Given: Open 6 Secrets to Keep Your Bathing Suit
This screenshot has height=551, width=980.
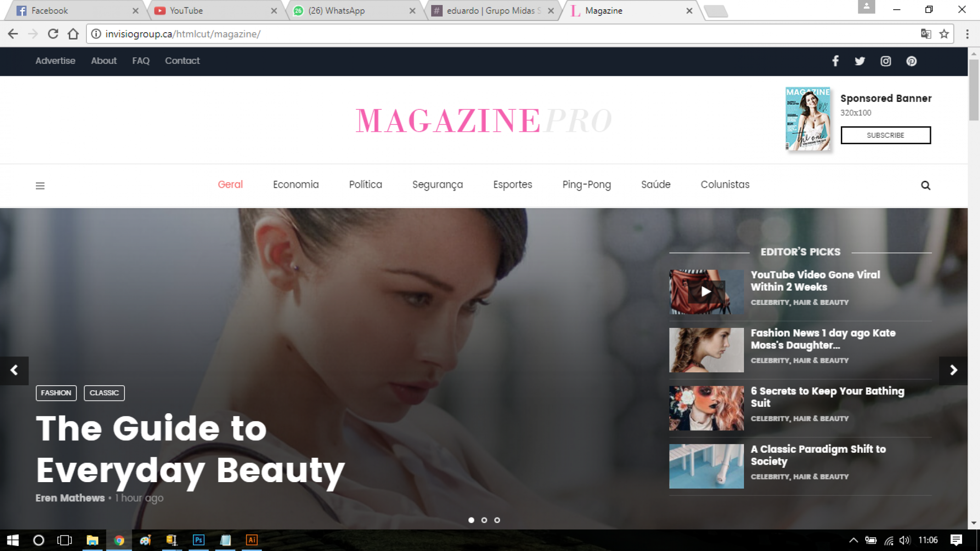Looking at the screenshot, I should pos(827,397).
